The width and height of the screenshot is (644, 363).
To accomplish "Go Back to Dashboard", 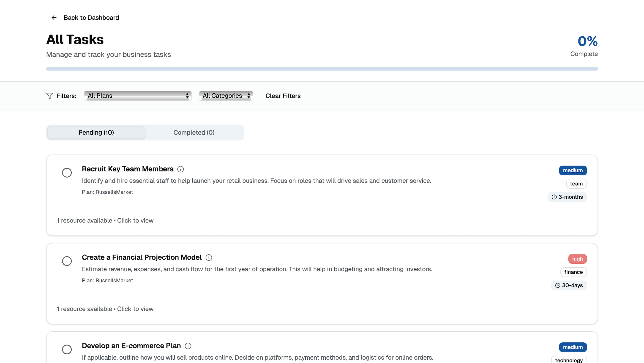I will pos(92,17).
